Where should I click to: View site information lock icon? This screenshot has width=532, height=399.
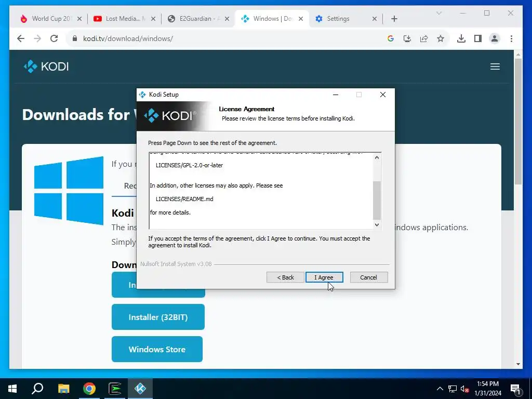75,38
